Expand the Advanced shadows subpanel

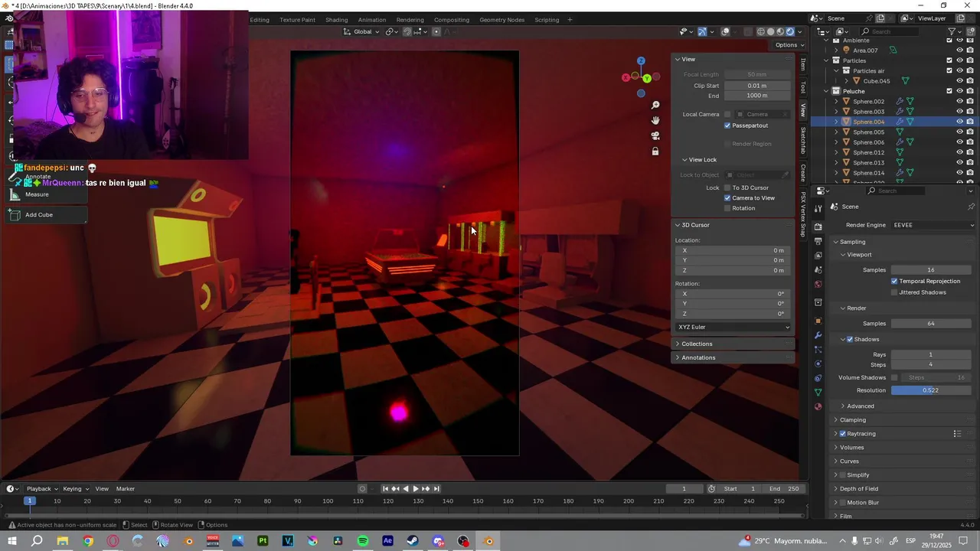(860, 406)
